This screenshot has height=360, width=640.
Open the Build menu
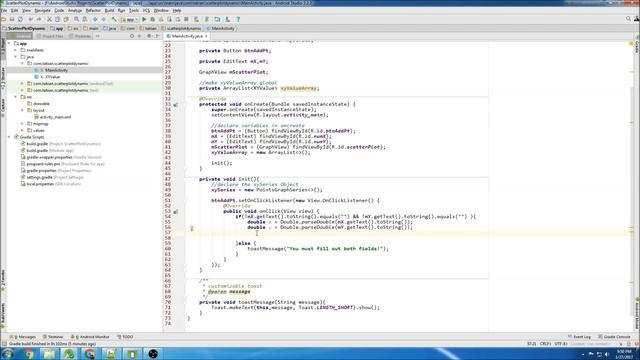pyautogui.click(x=109, y=10)
